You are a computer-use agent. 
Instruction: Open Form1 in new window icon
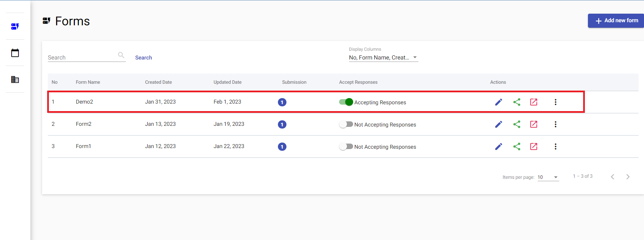point(534,146)
